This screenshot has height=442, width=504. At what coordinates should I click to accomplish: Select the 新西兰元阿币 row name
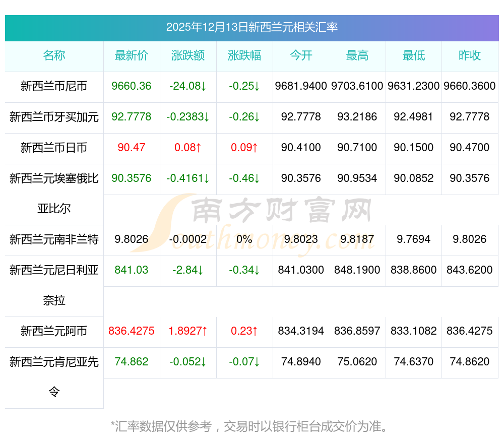(x=54, y=331)
